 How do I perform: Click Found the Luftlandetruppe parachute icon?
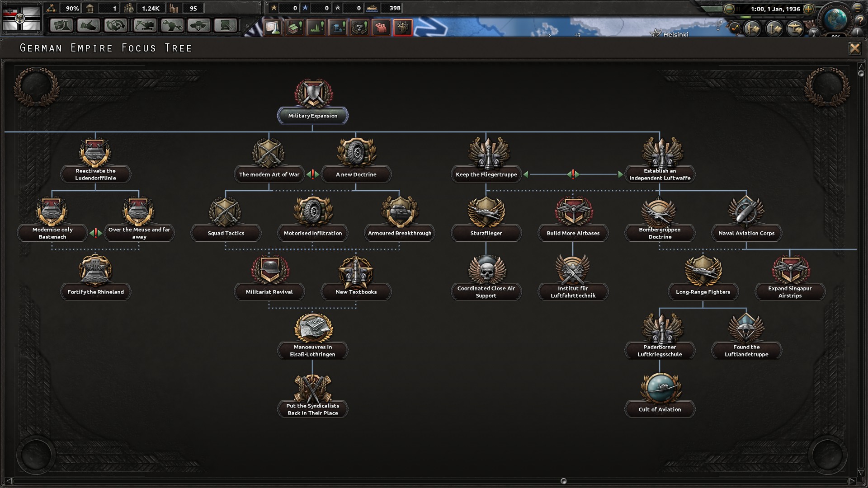pos(746,328)
